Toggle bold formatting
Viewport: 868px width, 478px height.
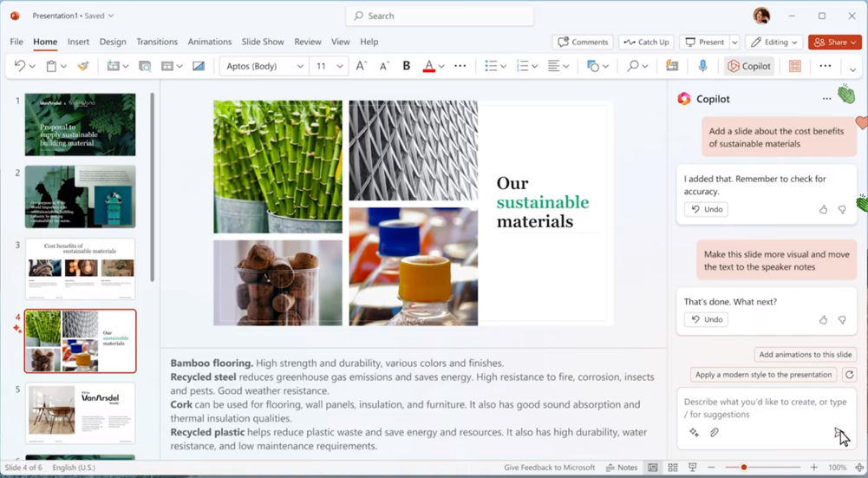pos(406,66)
